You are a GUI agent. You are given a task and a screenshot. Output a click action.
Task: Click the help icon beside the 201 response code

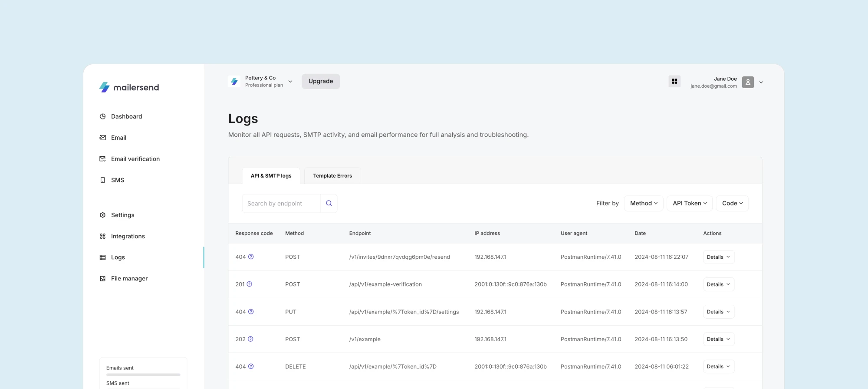coord(250,284)
